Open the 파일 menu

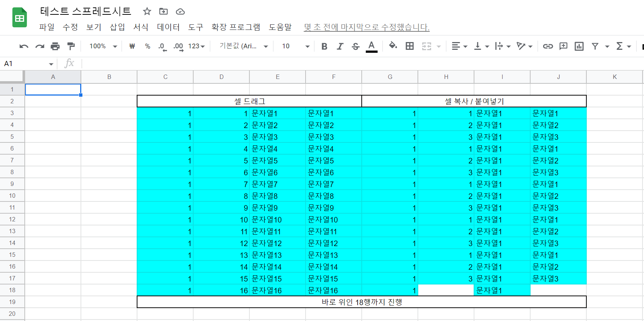click(47, 27)
